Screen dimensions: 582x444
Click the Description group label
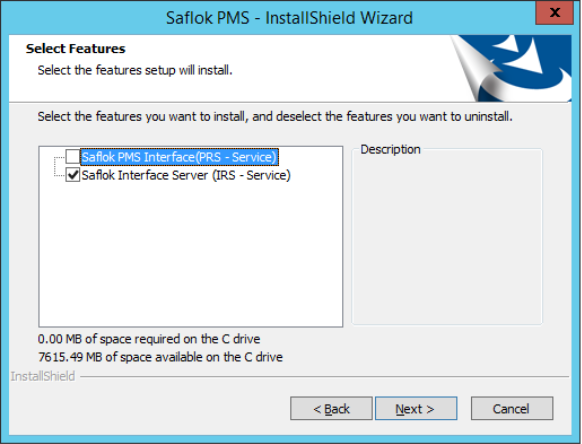pyautogui.click(x=390, y=149)
